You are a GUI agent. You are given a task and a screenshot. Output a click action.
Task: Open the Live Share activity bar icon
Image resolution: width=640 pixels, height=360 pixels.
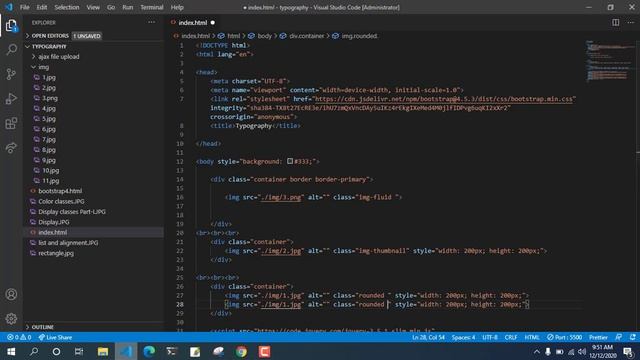(x=11, y=147)
